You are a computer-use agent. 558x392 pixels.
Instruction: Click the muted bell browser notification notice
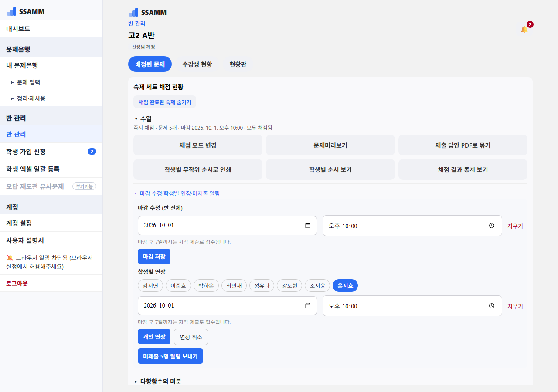51,262
